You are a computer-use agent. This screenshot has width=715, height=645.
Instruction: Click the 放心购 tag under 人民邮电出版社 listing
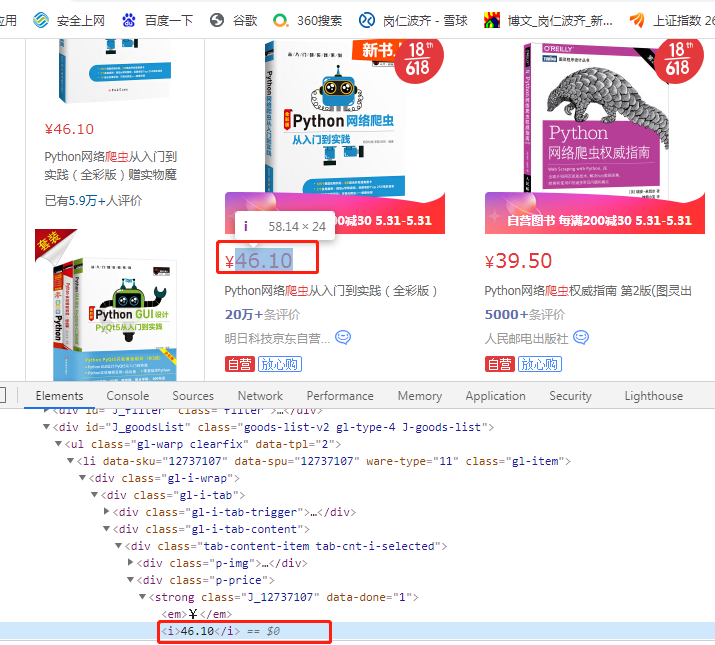click(539, 364)
